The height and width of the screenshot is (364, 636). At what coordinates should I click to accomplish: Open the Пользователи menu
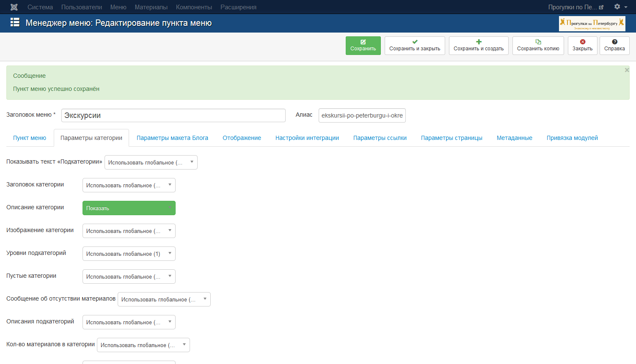click(x=82, y=7)
